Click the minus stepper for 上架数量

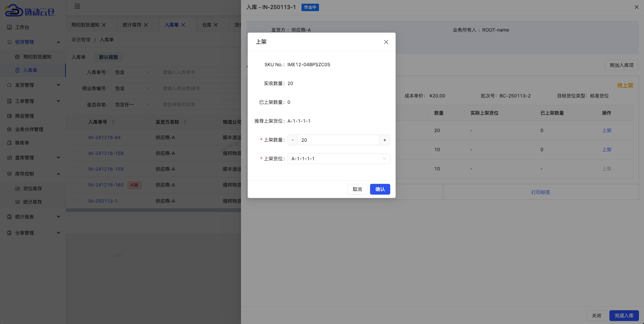point(292,140)
